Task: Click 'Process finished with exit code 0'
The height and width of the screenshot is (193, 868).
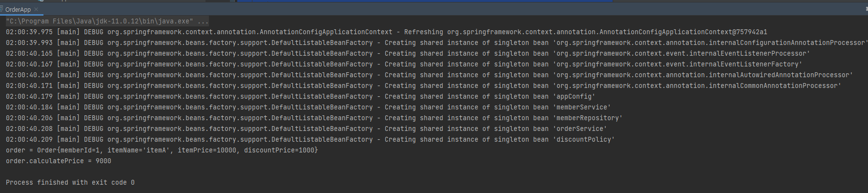Action: tap(70, 182)
